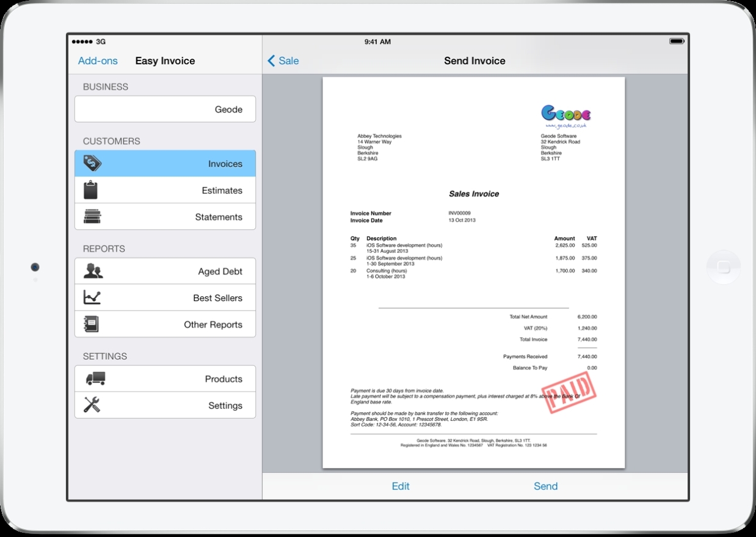Tap the 3G network indicator
The image size is (756, 537).
101,42
